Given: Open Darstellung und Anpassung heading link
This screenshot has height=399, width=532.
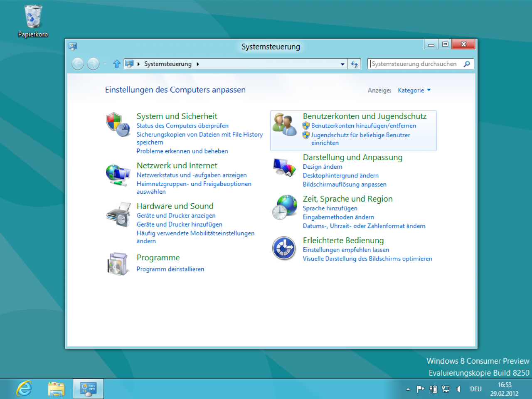Looking at the screenshot, I should (x=352, y=158).
